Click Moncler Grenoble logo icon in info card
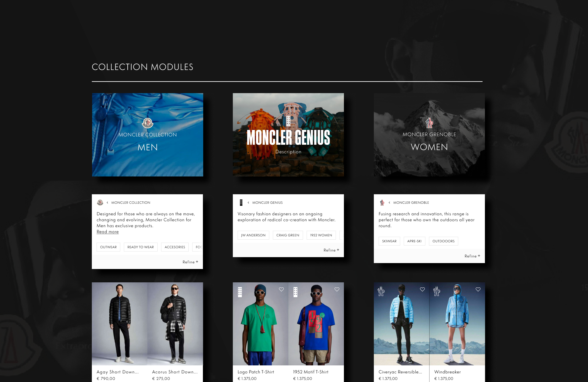This screenshot has height=382, width=588. tap(382, 203)
